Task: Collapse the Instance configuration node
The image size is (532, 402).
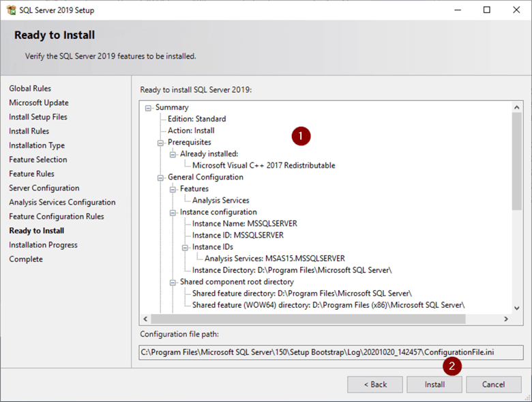Action: click(173, 212)
